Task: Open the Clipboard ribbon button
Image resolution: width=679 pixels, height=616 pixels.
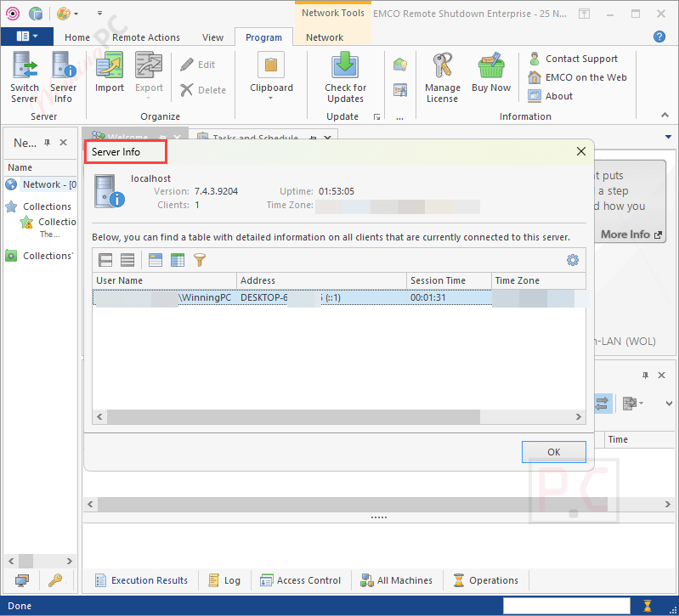Action: tap(271, 76)
